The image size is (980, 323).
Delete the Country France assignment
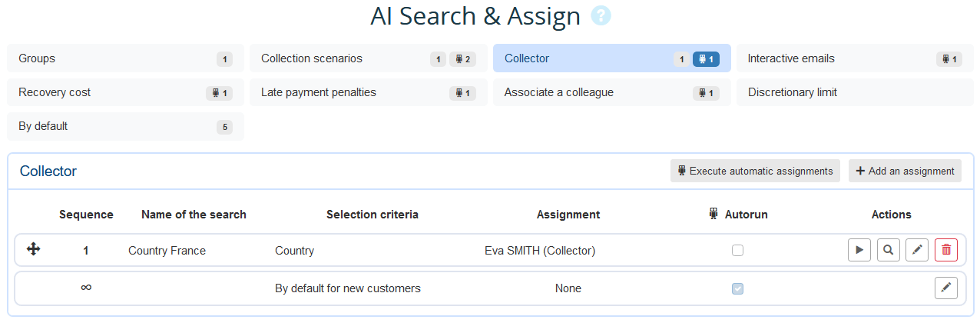tap(945, 250)
